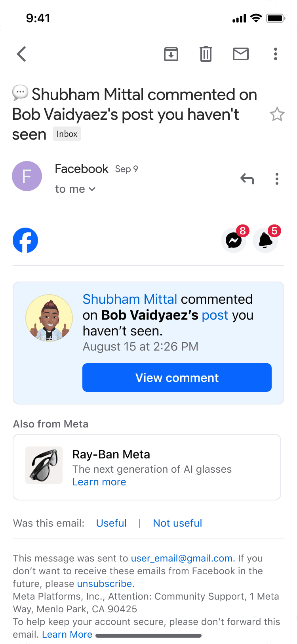Open Learn more about Ray-Ban Meta
Screen dimensions: 297x644
(99, 482)
